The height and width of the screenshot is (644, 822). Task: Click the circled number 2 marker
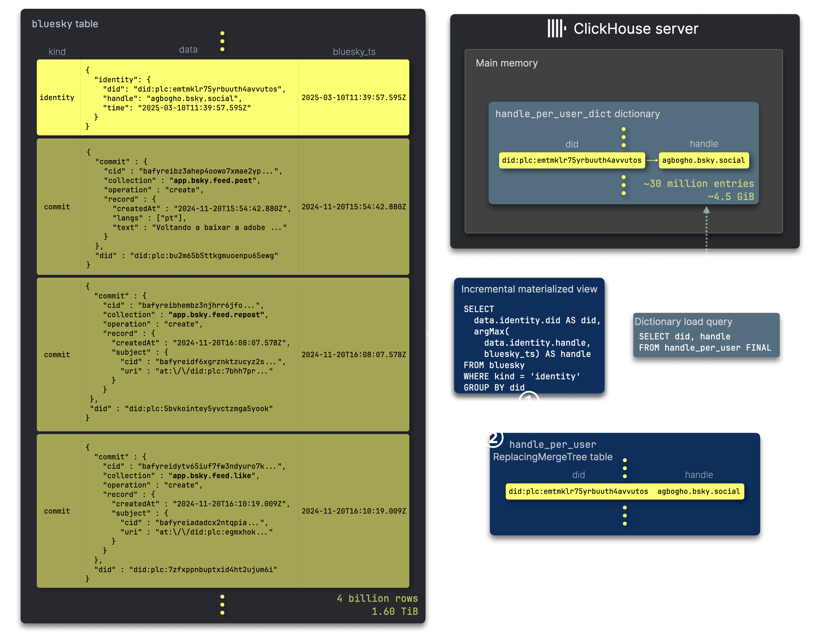point(493,438)
